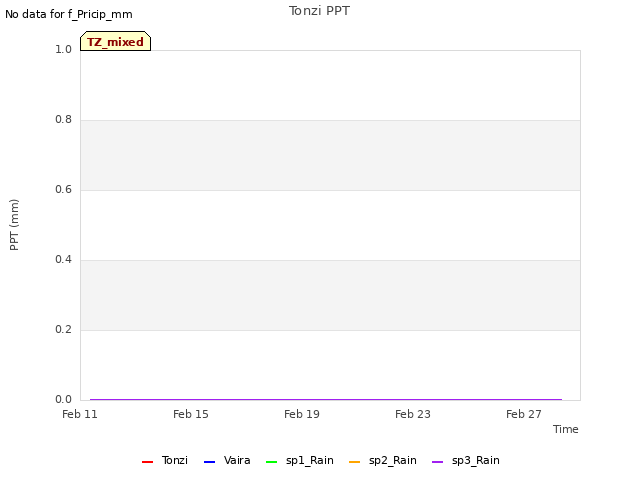640x480 pixels.
Task: Toggle the sp3_Rain legend entry
Action: tap(466, 460)
